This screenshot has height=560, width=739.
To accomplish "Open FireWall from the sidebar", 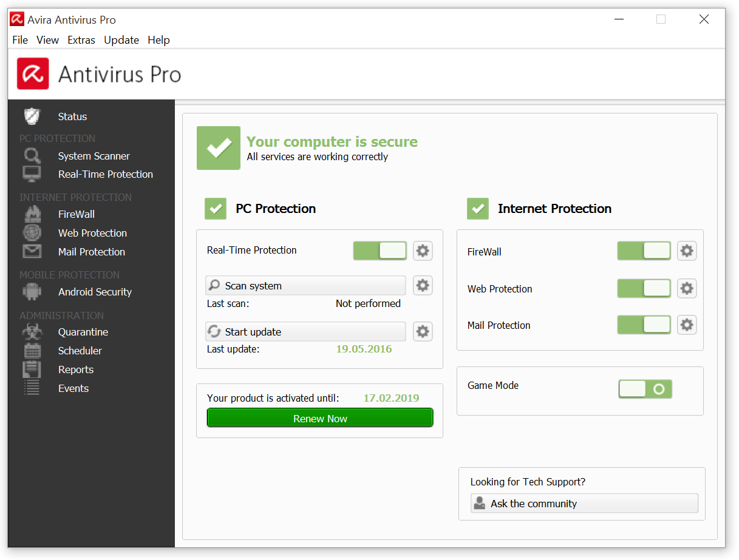I will tap(31, 214).
